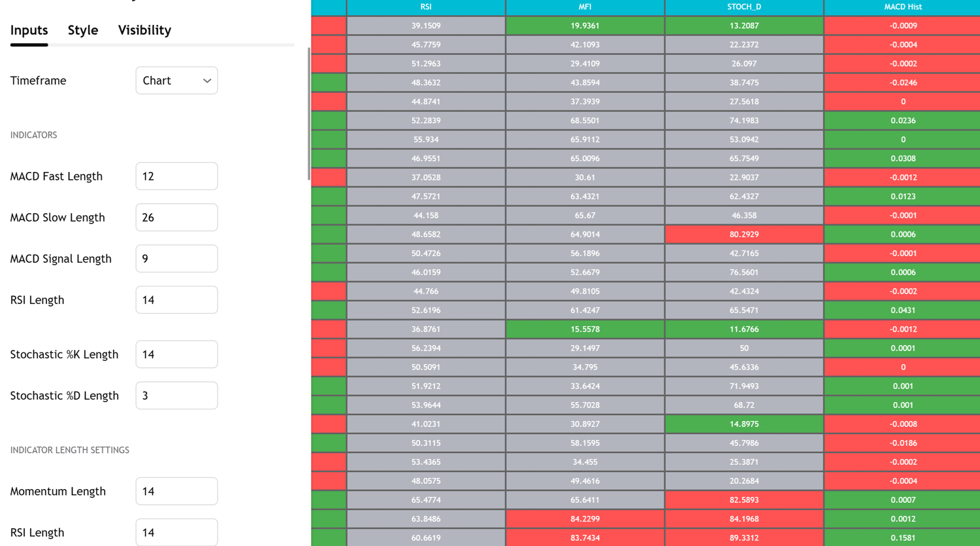This screenshot has width=980, height=546.
Task: Go to the Visibility tab
Action: click(x=144, y=30)
